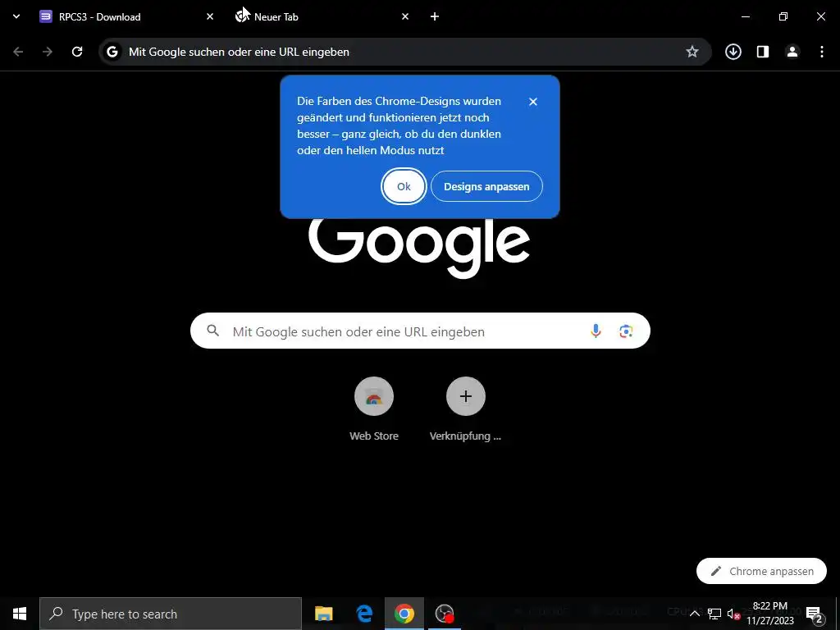This screenshot has width=840, height=630.
Task: Open OBS recording app in taskbar
Action: pyautogui.click(x=445, y=614)
